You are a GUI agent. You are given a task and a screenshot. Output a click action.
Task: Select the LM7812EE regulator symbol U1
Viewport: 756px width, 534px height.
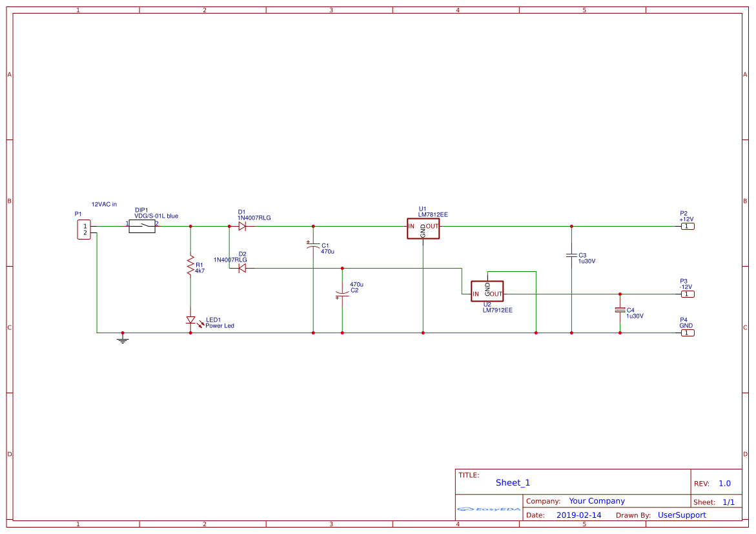tap(424, 227)
